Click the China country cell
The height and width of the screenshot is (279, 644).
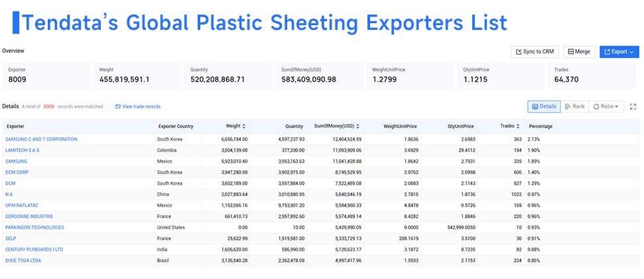pyautogui.click(x=163, y=194)
